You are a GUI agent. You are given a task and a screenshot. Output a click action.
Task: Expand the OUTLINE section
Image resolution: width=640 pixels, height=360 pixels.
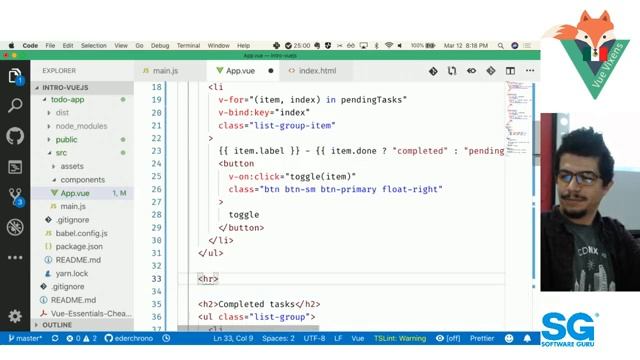pyautogui.click(x=82, y=325)
